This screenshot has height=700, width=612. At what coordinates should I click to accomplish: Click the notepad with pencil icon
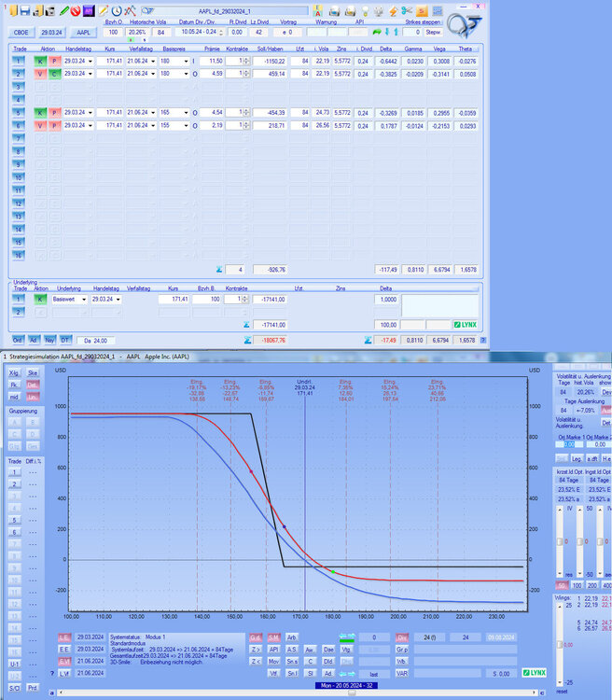tap(104, 10)
